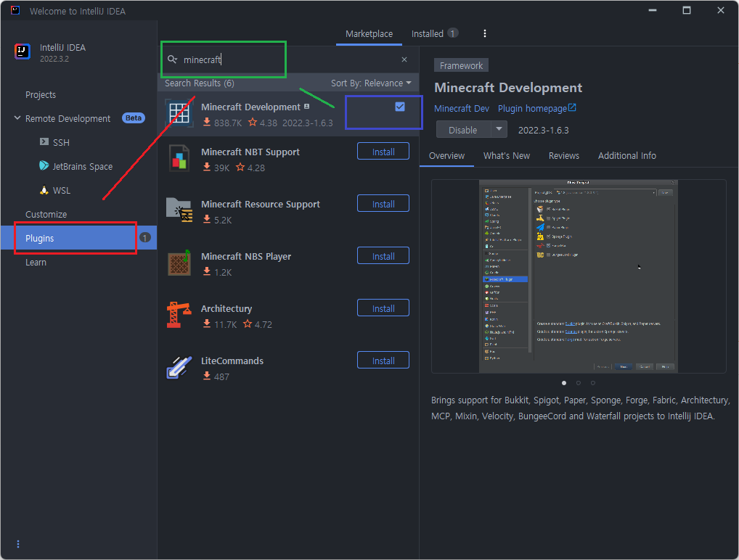739x560 pixels.
Task: Show the third screenshot carousel dot
Action: point(593,383)
